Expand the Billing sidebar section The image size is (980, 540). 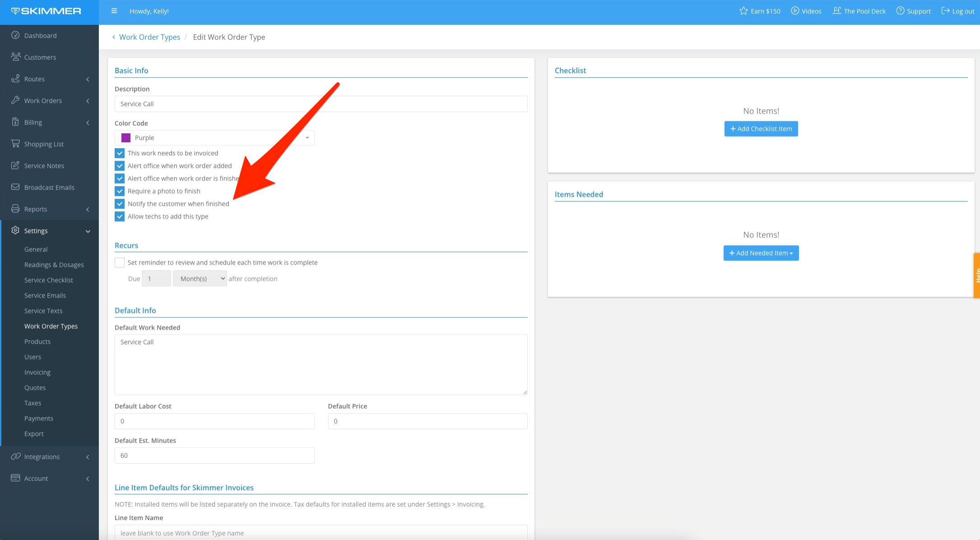click(x=32, y=122)
